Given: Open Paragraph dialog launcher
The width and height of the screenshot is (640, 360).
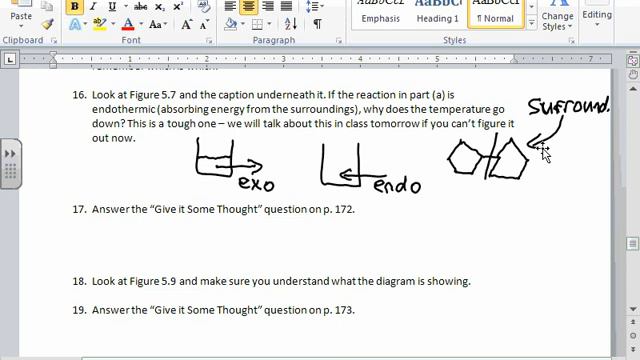Looking at the screenshot, I should point(339,40).
